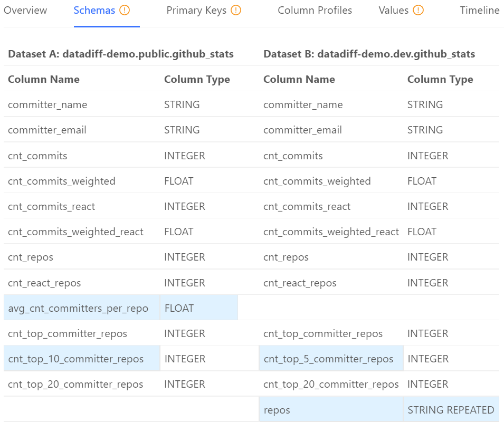Click the Column Name header for Dataset A
Viewport: 504px width, 432px height.
(x=44, y=79)
